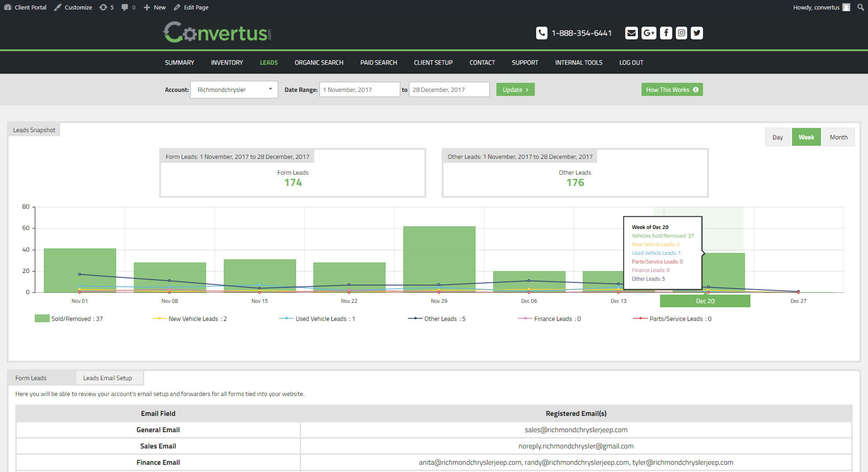Open the Account dropdown Richmondchrysler
The height and width of the screenshot is (472, 868).
(234, 90)
